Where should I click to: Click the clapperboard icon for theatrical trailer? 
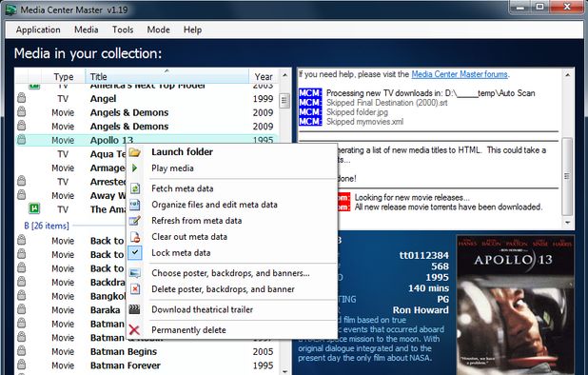click(134, 309)
